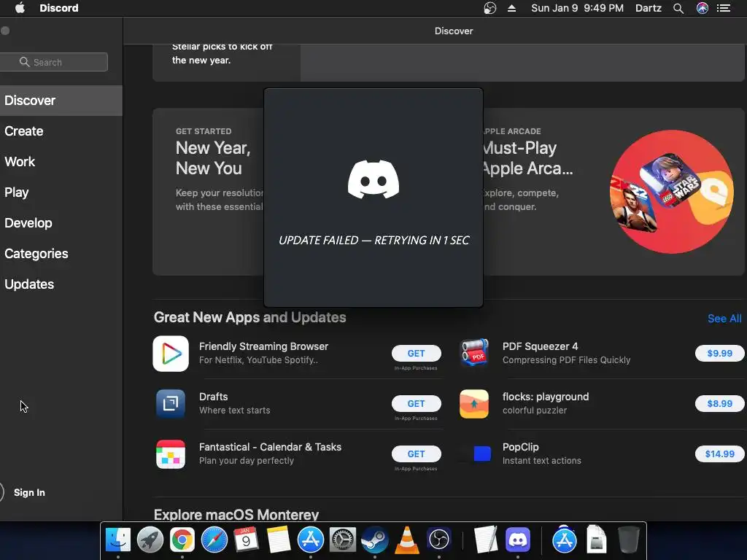
Task: Click the App Store search field
Action: click(x=53, y=62)
